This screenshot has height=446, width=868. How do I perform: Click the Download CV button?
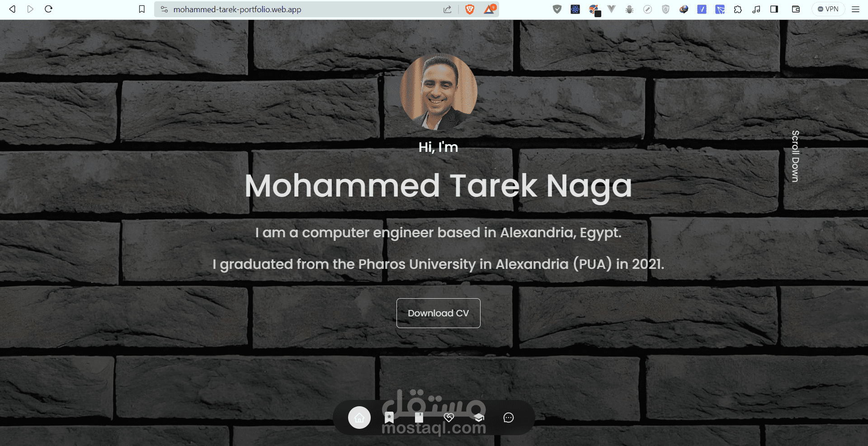(438, 313)
